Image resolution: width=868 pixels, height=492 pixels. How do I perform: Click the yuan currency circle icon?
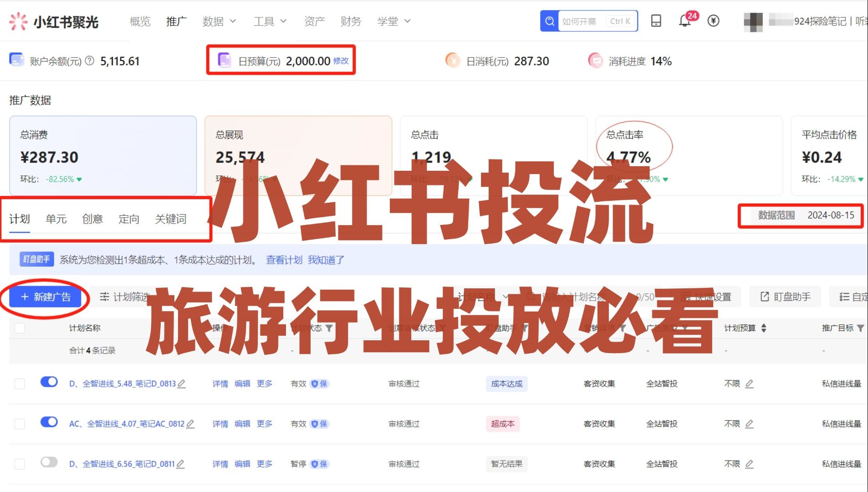713,21
